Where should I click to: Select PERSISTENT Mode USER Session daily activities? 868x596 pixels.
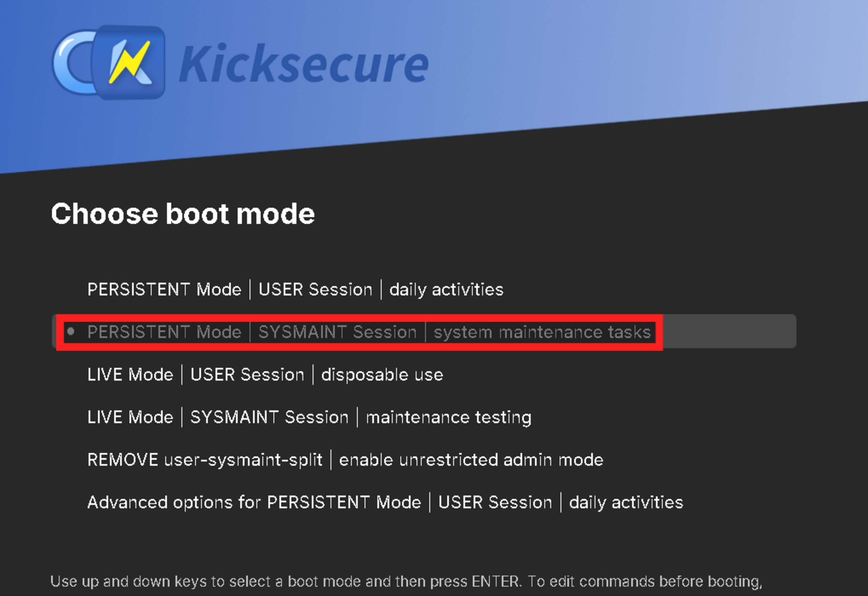click(x=295, y=289)
